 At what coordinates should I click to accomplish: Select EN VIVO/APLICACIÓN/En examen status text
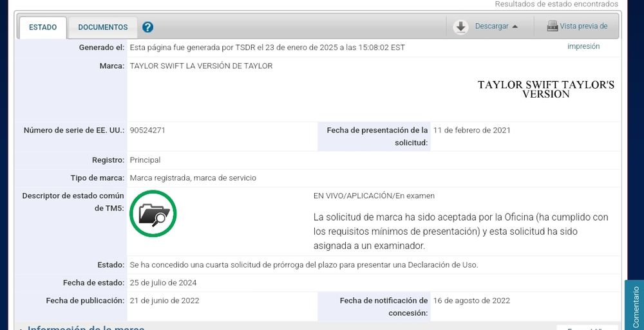(x=374, y=196)
